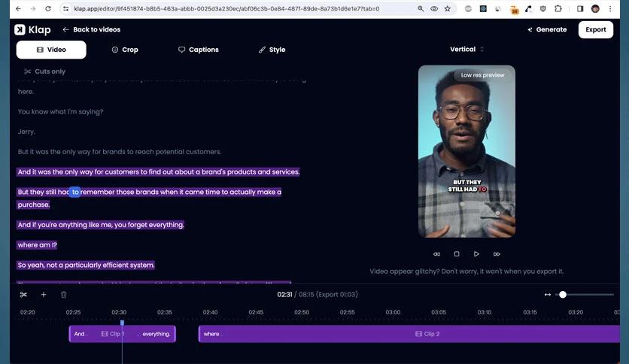Click the highlighted word "to" in transcript
The height and width of the screenshot is (364, 629).
[75, 192]
